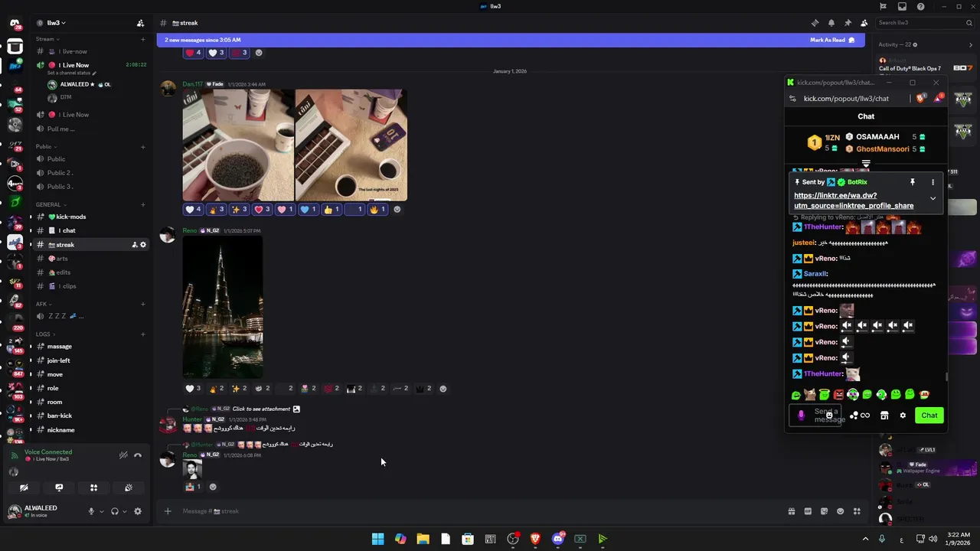Open the clips channel
Viewport: 980px width, 551px height.
tap(90, 286)
